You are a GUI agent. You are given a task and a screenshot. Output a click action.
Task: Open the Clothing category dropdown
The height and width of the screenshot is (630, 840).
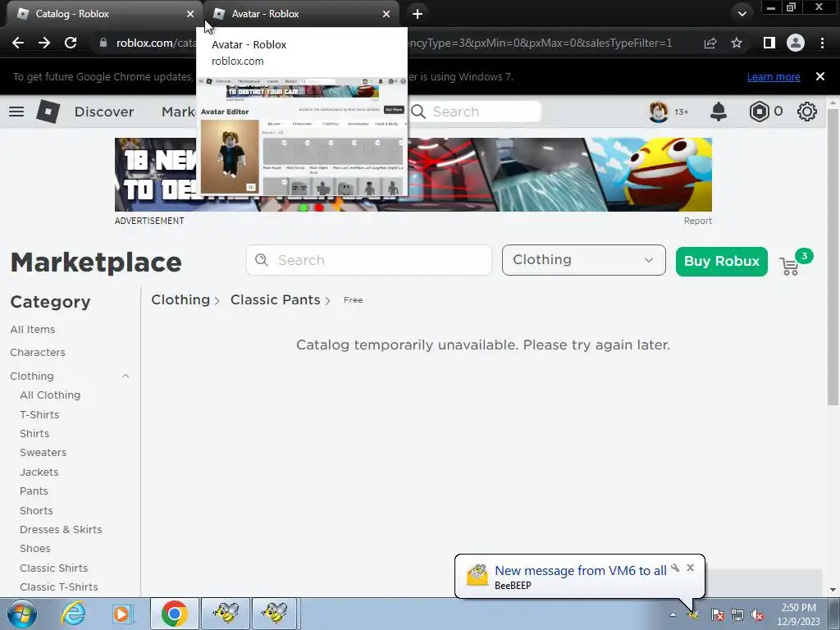pyautogui.click(x=583, y=260)
